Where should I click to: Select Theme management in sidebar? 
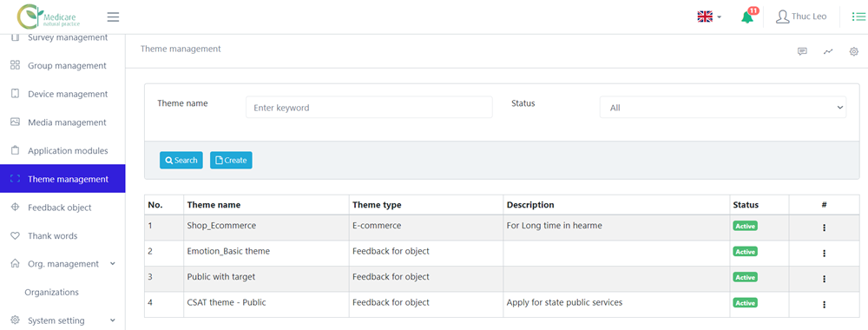tap(62, 179)
